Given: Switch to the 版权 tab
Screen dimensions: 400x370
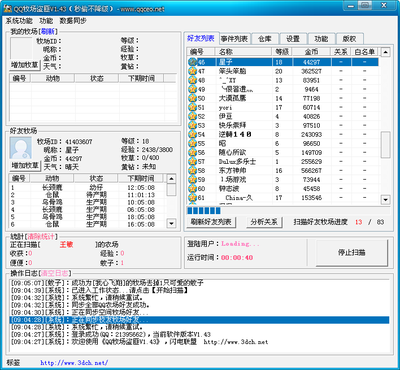Looking at the screenshot, I should 349,39.
